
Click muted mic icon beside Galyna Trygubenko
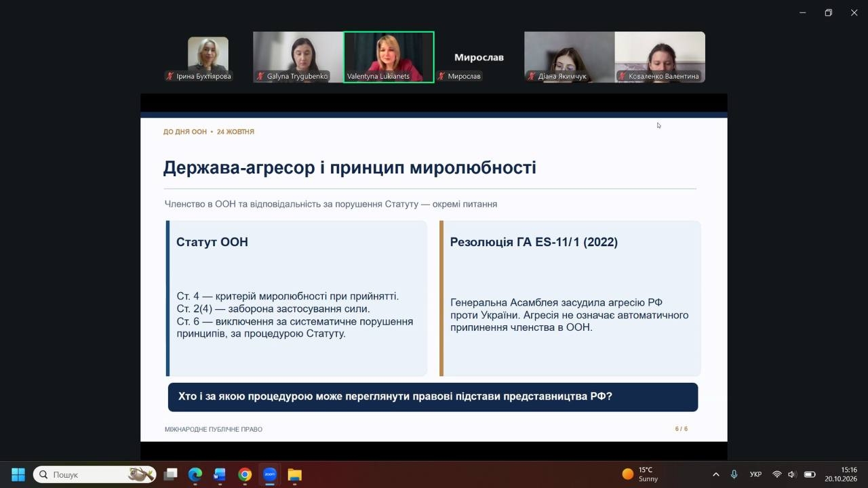pos(260,77)
